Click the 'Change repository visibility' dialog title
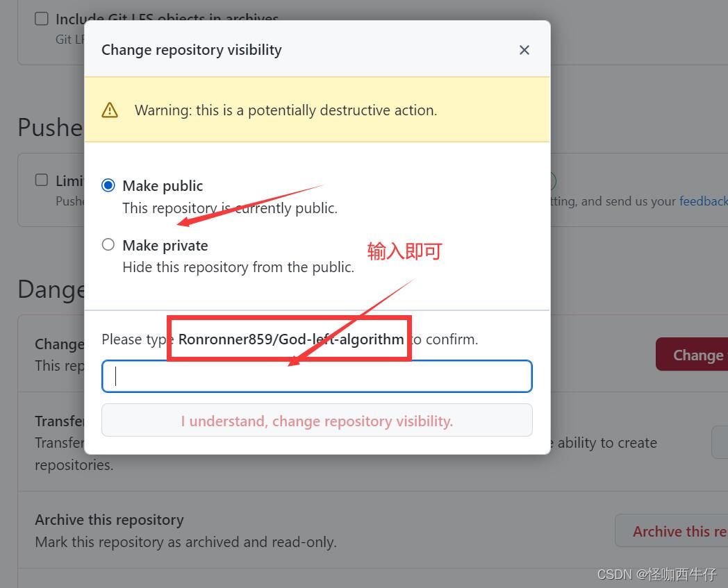Viewport: 728px width, 588px height. (x=192, y=50)
